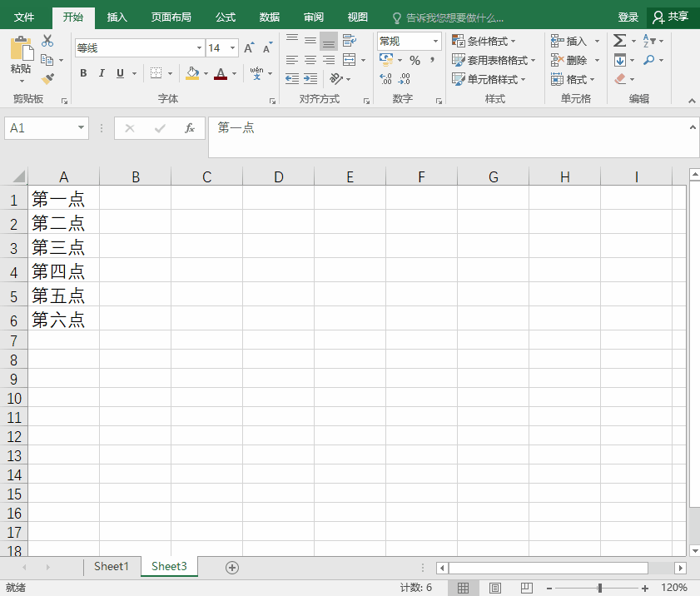Click the Copy icon in clipboard group
Screen dimensions: 700x596
(x=47, y=60)
